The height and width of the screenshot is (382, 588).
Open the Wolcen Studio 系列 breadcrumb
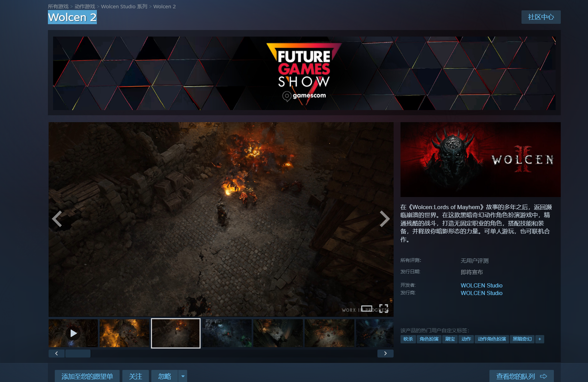(124, 7)
